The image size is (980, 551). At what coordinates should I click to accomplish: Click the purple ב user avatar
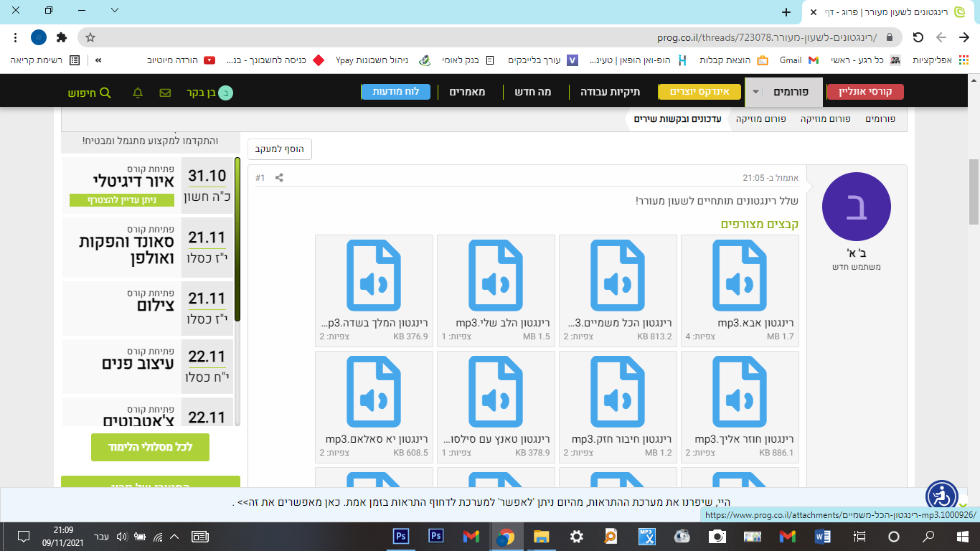(857, 207)
